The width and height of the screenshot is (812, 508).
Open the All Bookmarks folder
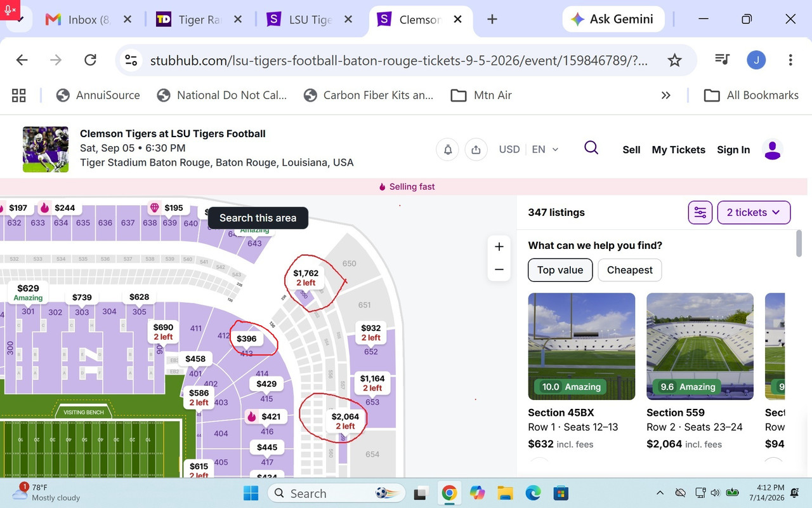click(x=752, y=95)
